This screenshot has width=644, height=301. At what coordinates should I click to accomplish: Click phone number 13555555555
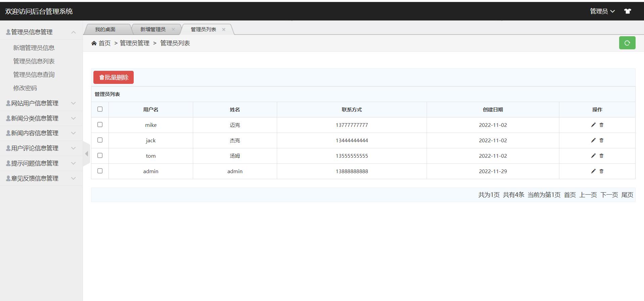pyautogui.click(x=352, y=156)
